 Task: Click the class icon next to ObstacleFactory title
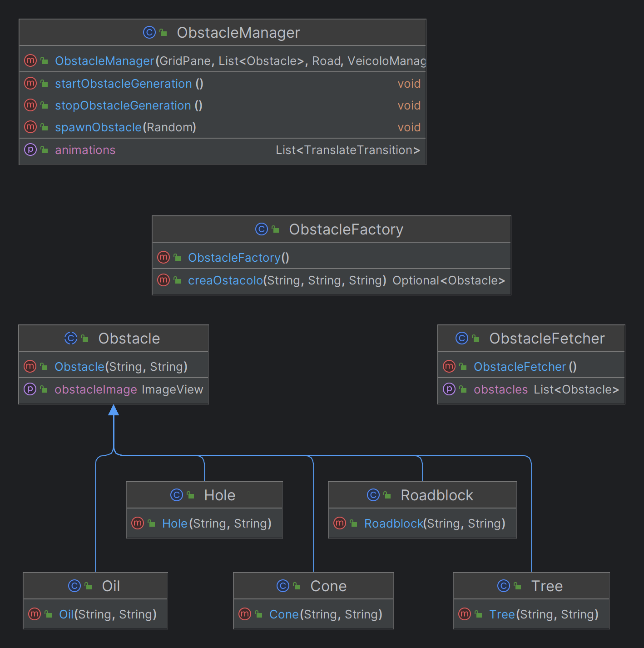coord(261,229)
